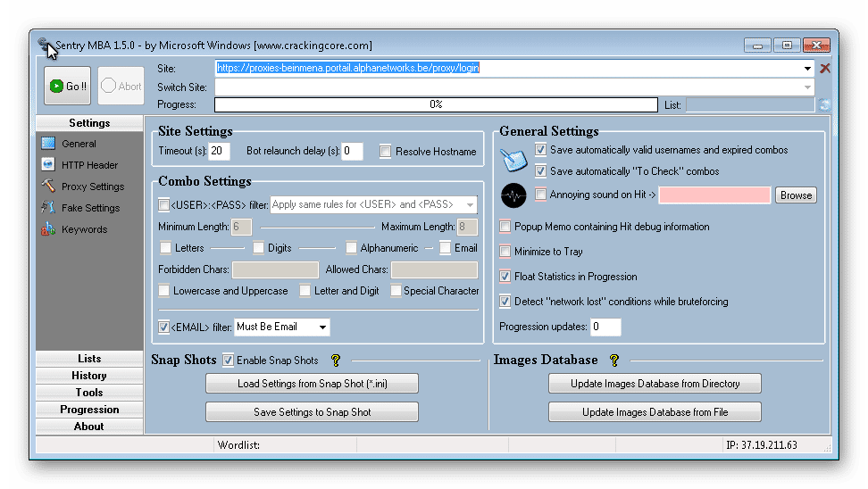Minimize the Sentry MBA window

tap(757, 46)
